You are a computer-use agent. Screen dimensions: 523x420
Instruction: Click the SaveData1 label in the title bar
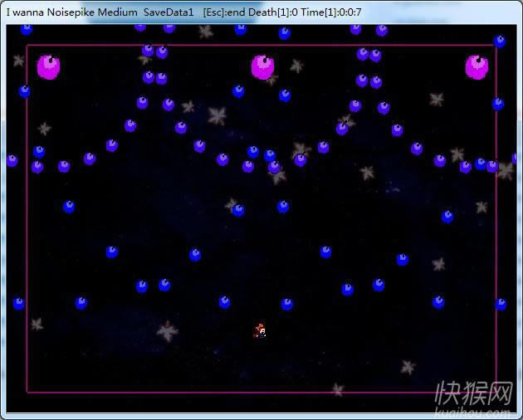[x=169, y=12]
